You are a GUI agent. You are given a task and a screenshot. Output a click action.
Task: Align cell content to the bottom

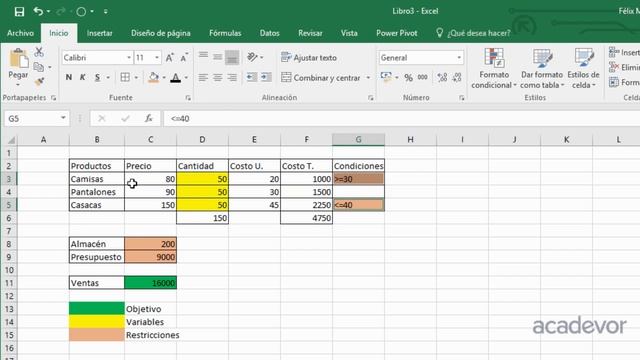[232, 57]
